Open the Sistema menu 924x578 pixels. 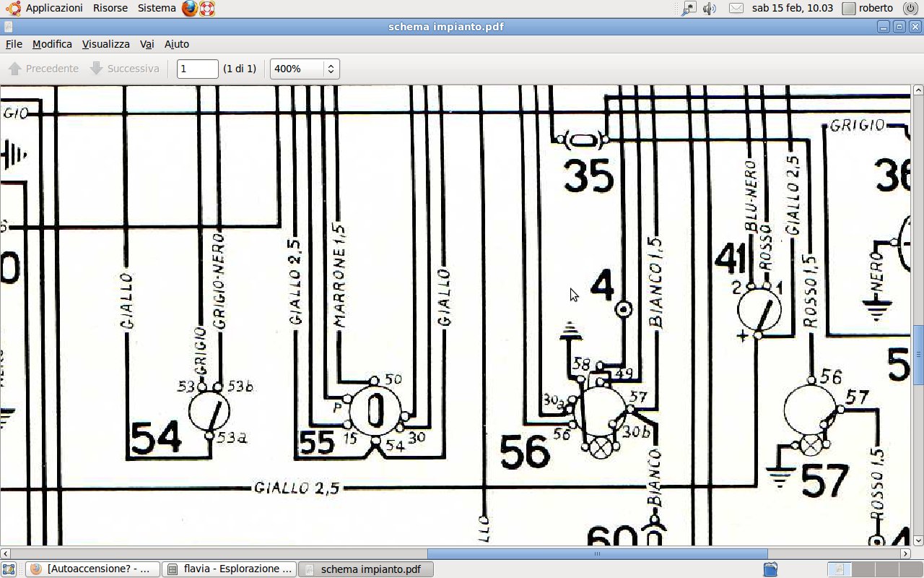156,8
